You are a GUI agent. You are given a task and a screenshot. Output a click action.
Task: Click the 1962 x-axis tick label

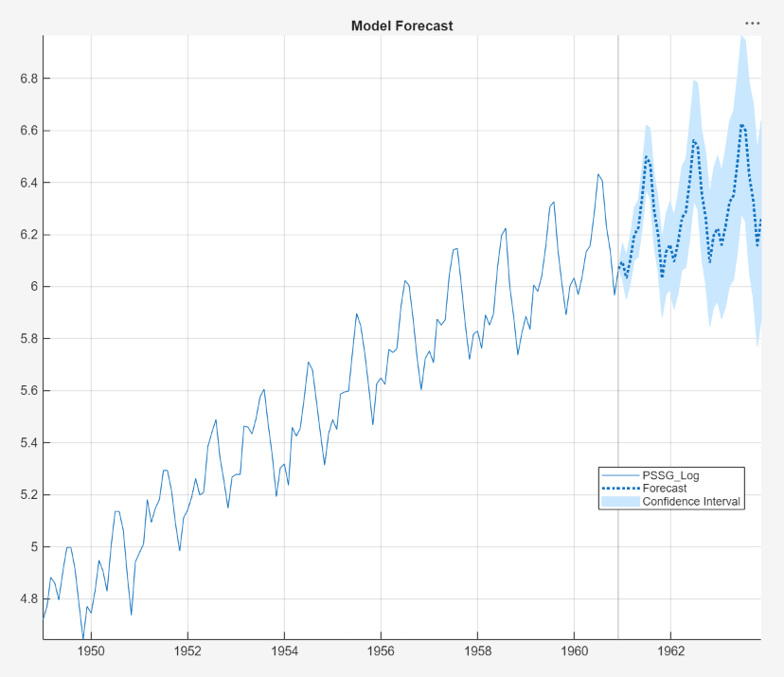coord(673,651)
